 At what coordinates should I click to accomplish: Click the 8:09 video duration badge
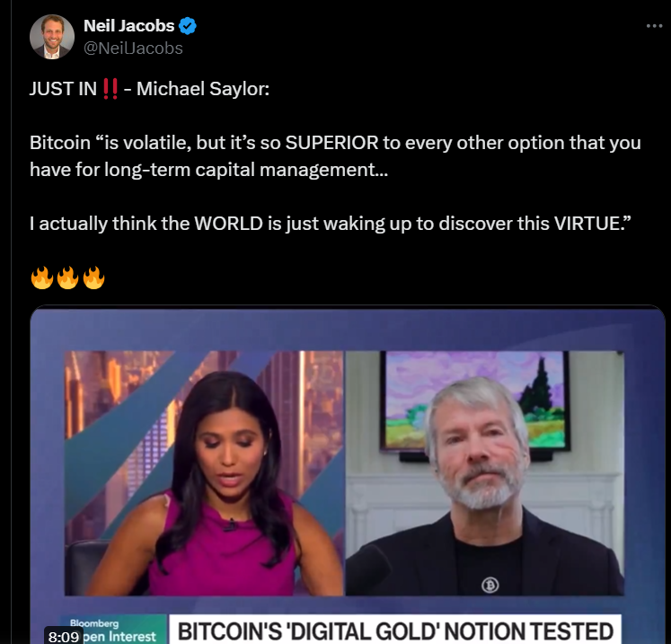coord(64,636)
